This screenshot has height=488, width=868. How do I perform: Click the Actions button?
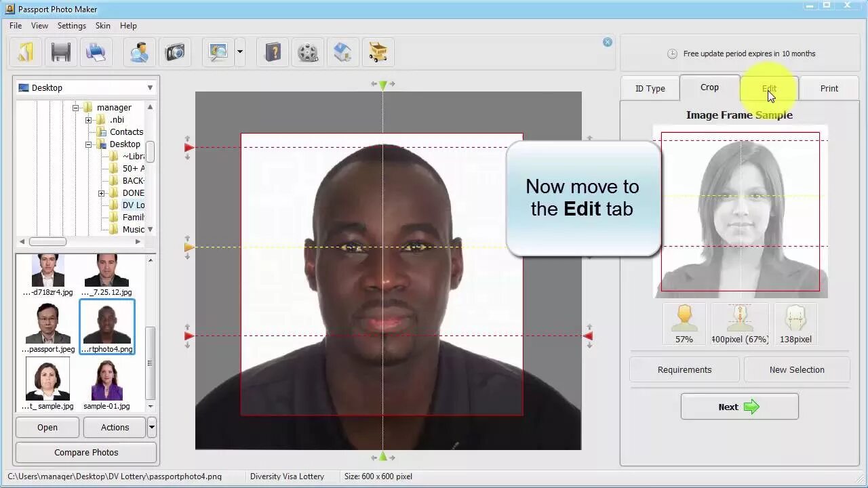point(115,428)
